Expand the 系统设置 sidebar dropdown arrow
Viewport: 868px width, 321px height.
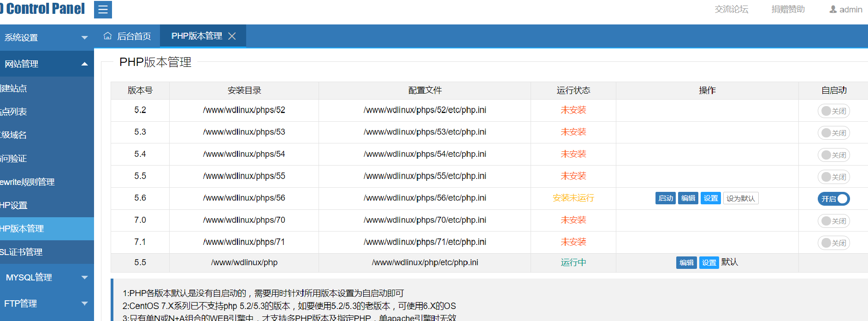tap(84, 37)
